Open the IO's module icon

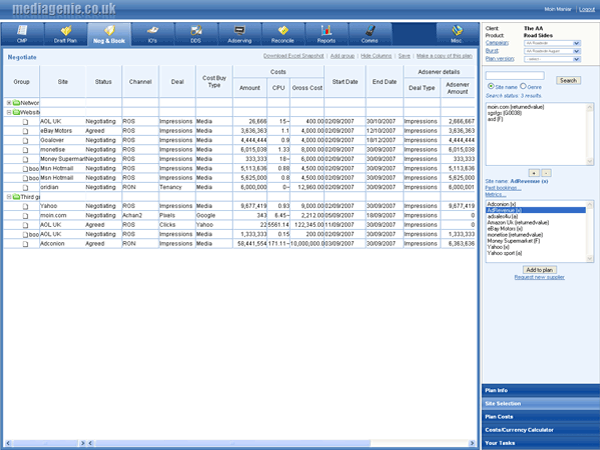152,30
